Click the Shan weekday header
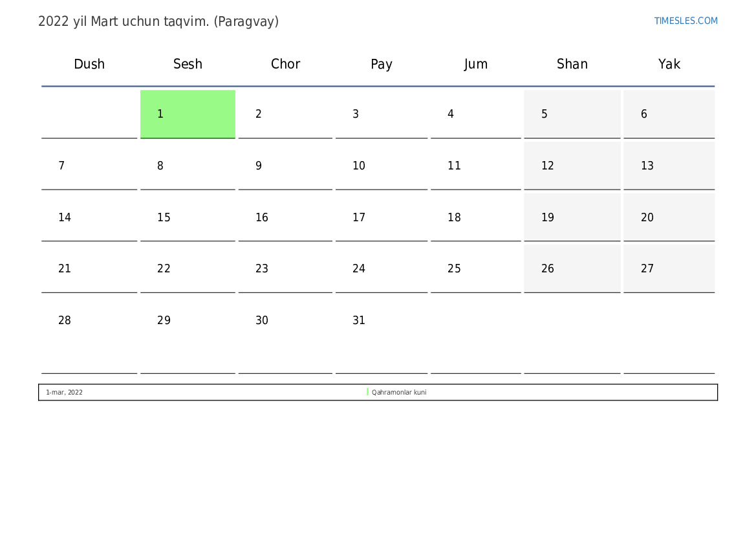The height and width of the screenshot is (535, 756). 572,64
